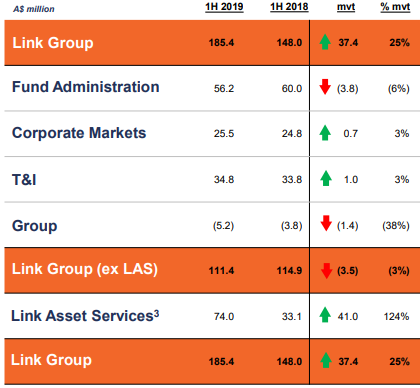The image size is (420, 388).
Task: Click the mvt column header
Action: pyautogui.click(x=346, y=7)
